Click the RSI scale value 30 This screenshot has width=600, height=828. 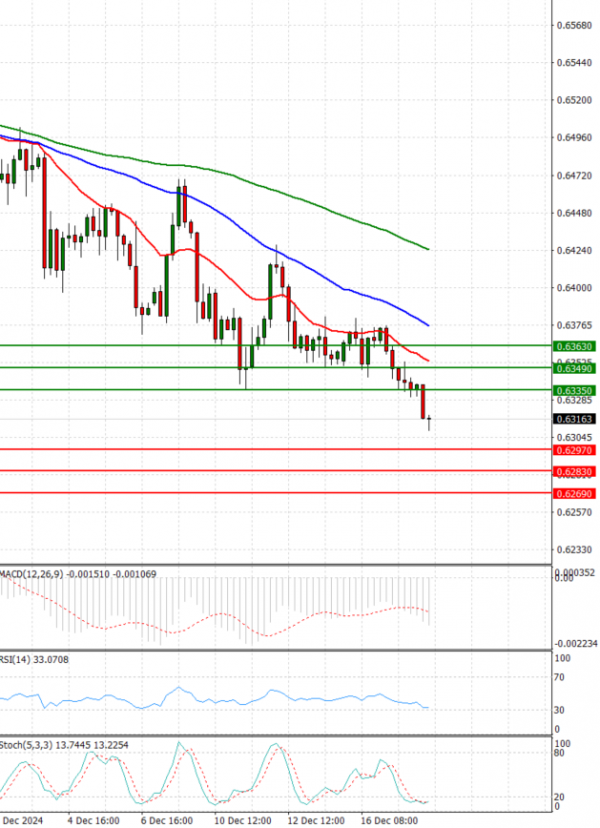[559, 710]
